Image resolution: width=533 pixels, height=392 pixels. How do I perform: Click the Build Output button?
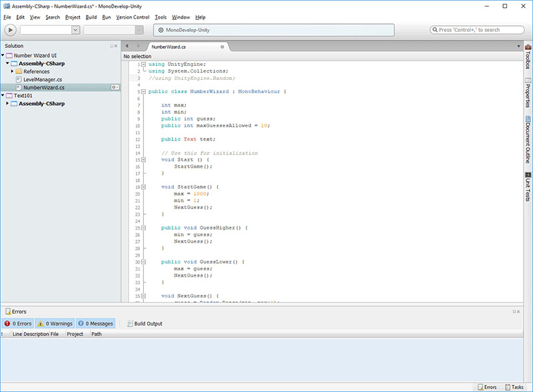click(x=145, y=323)
